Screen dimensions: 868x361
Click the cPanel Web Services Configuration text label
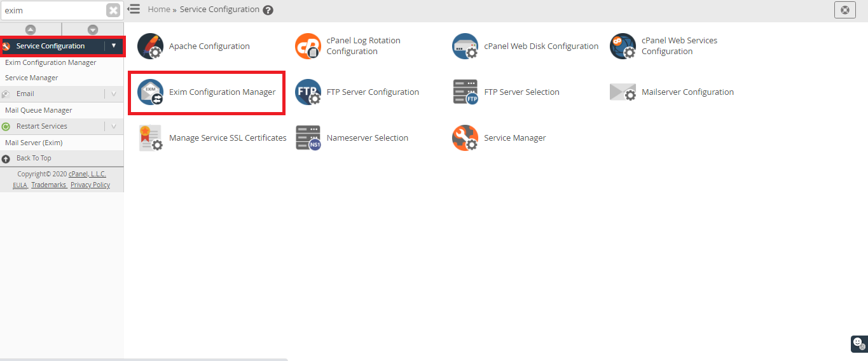point(679,46)
